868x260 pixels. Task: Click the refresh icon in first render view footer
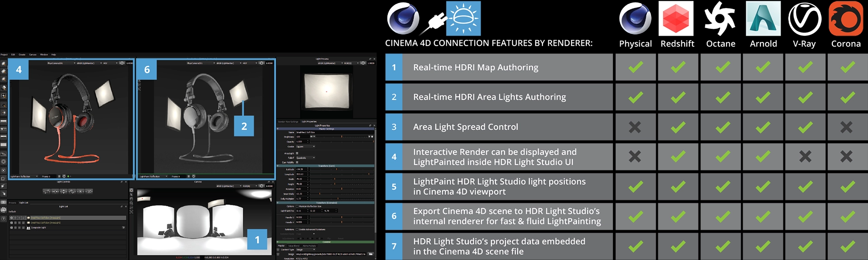[x=64, y=176]
